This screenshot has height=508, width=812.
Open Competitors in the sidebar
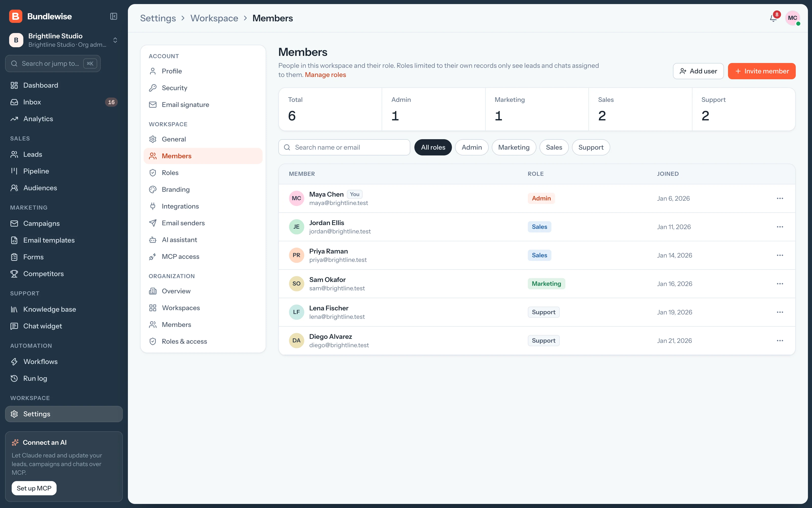tap(64, 274)
